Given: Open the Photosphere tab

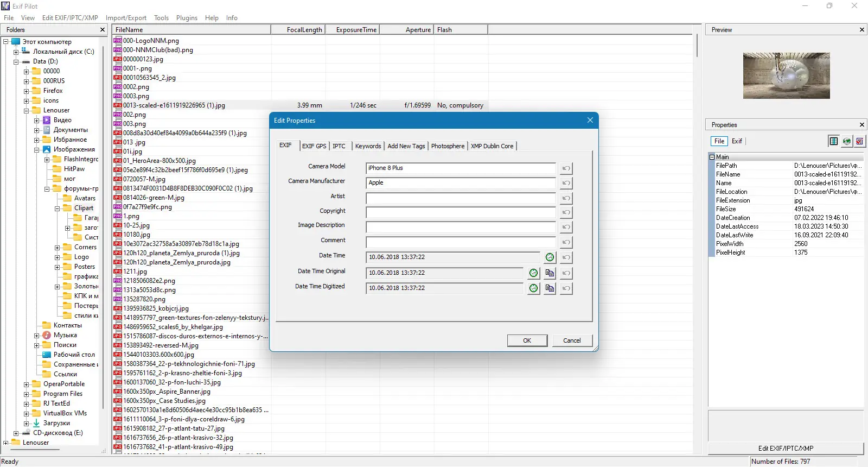Looking at the screenshot, I should (x=448, y=146).
